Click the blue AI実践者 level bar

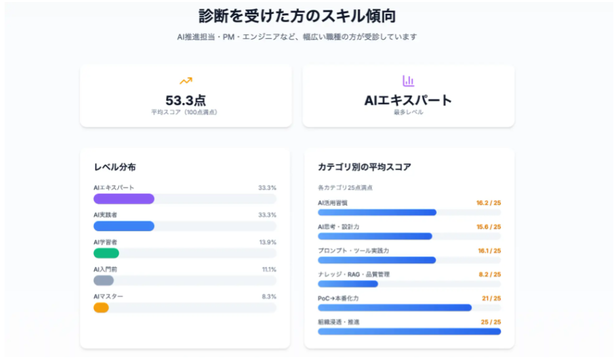pos(124,226)
